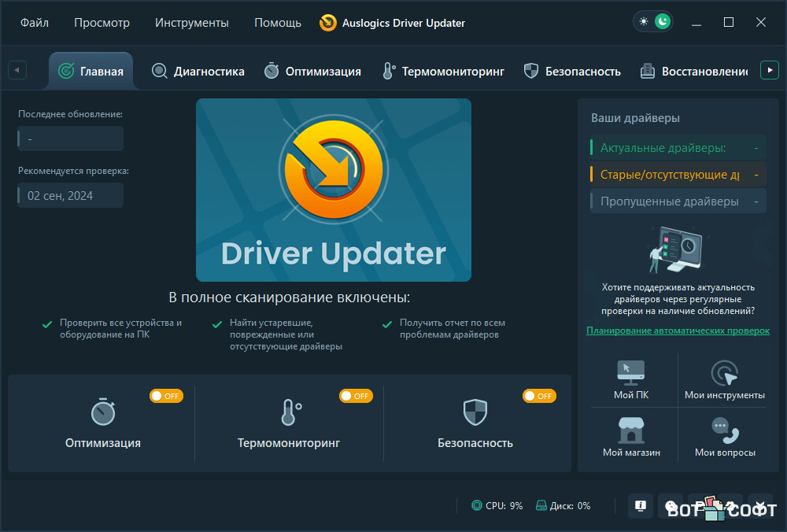Open Планирование автоматических проверок link
The image size is (787, 532).
click(678, 331)
